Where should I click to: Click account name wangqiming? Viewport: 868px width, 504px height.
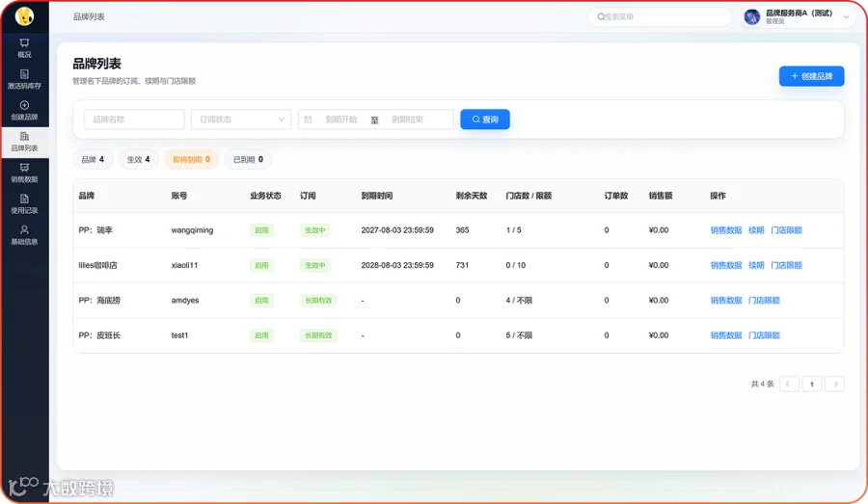click(x=192, y=230)
